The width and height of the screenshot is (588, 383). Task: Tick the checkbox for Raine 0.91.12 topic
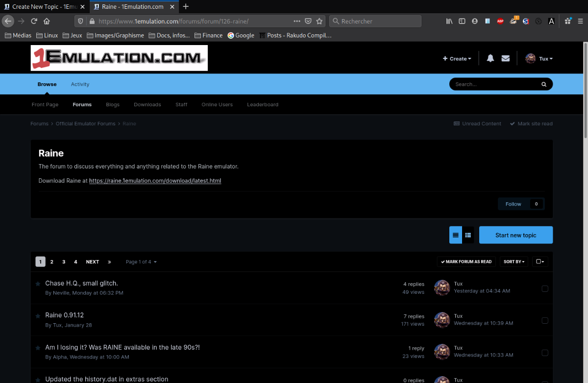click(x=545, y=320)
